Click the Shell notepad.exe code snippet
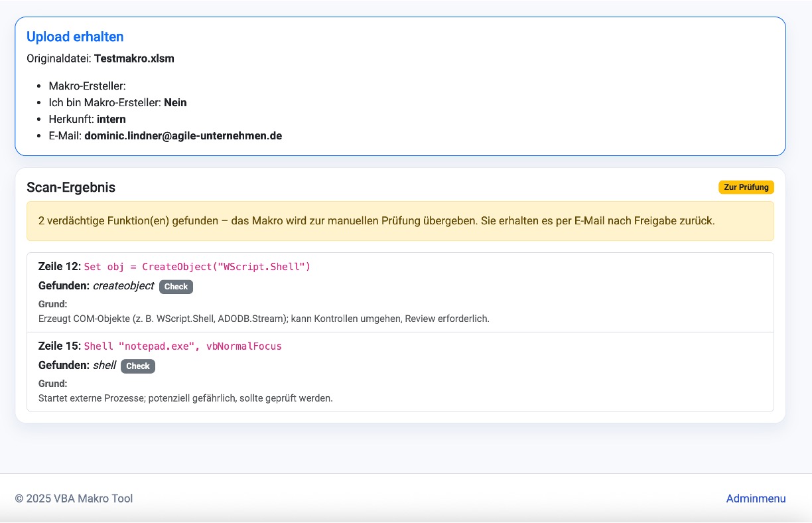 pyautogui.click(x=182, y=346)
